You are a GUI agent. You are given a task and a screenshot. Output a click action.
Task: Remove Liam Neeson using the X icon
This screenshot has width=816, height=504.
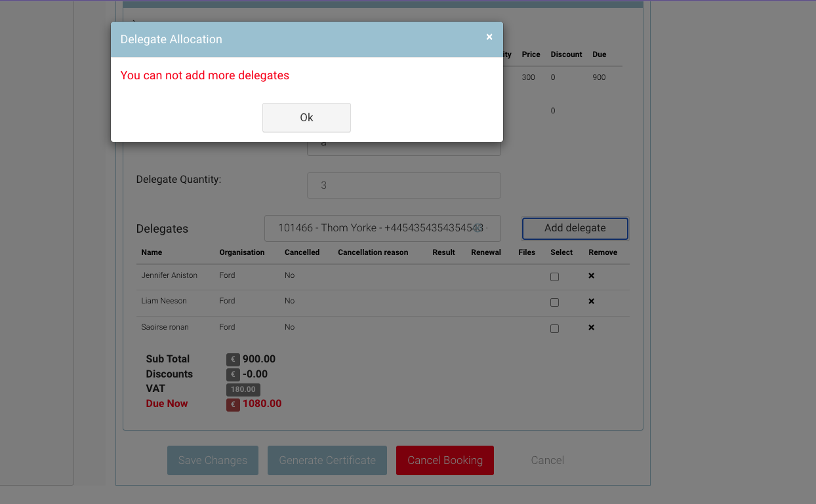click(x=591, y=301)
